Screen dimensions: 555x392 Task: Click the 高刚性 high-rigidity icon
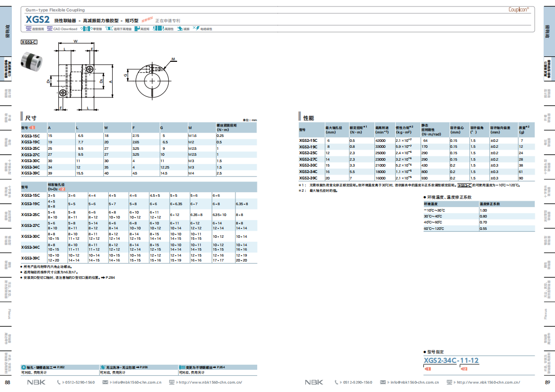[158, 29]
